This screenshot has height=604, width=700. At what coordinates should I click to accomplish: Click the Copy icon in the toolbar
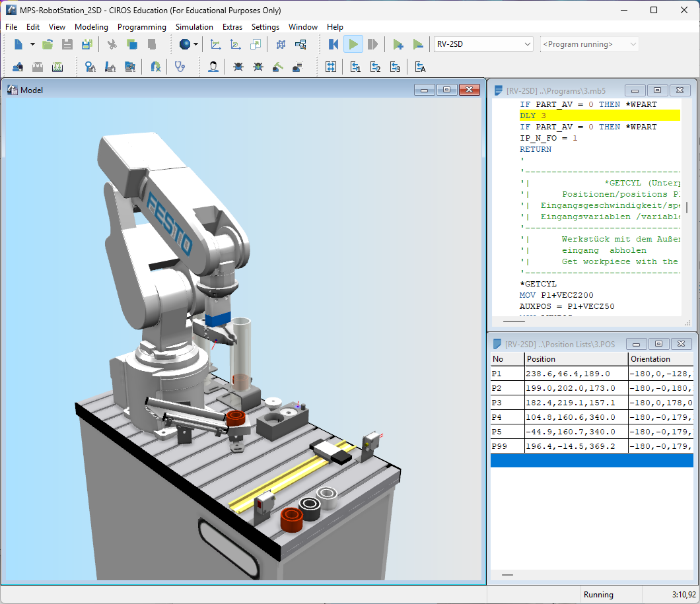coord(131,44)
